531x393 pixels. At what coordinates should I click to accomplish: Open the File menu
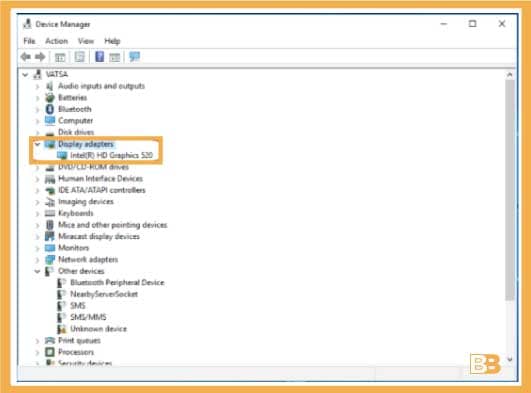[x=29, y=41]
